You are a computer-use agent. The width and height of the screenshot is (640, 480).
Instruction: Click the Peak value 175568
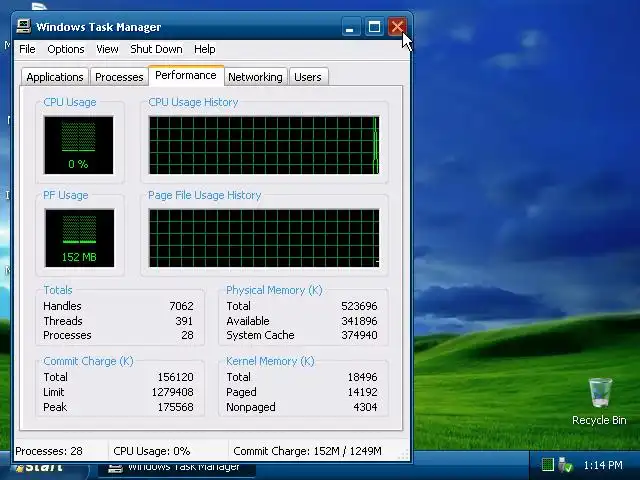(176, 407)
